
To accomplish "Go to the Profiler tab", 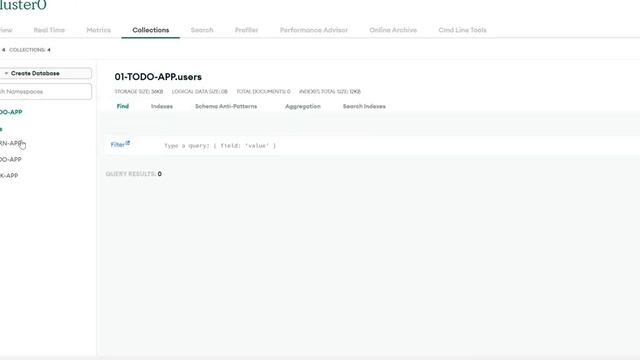I will point(246,30).
